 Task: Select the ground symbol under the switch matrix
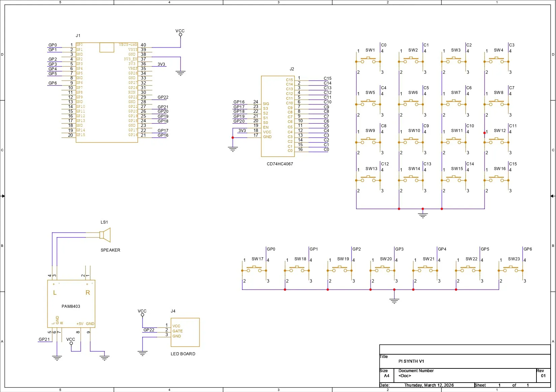click(x=423, y=214)
